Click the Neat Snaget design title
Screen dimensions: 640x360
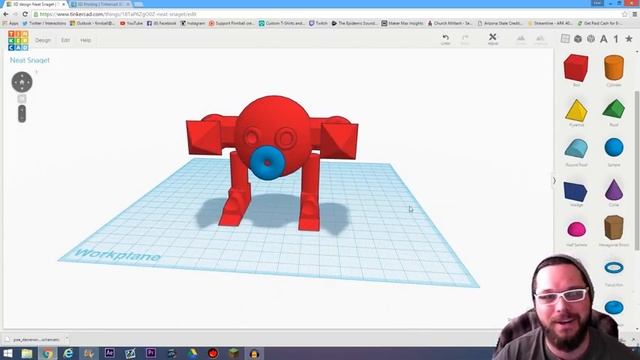tap(30, 60)
